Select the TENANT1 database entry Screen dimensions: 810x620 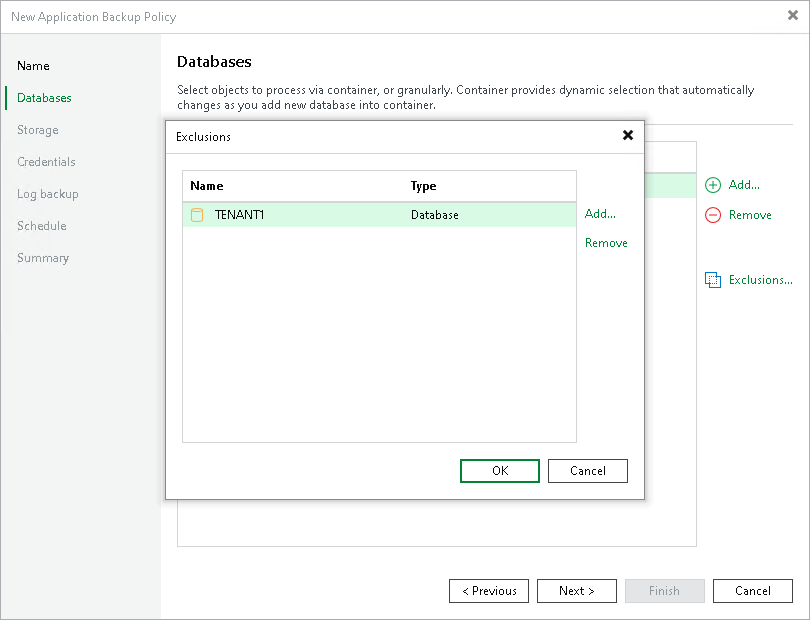[240, 214]
